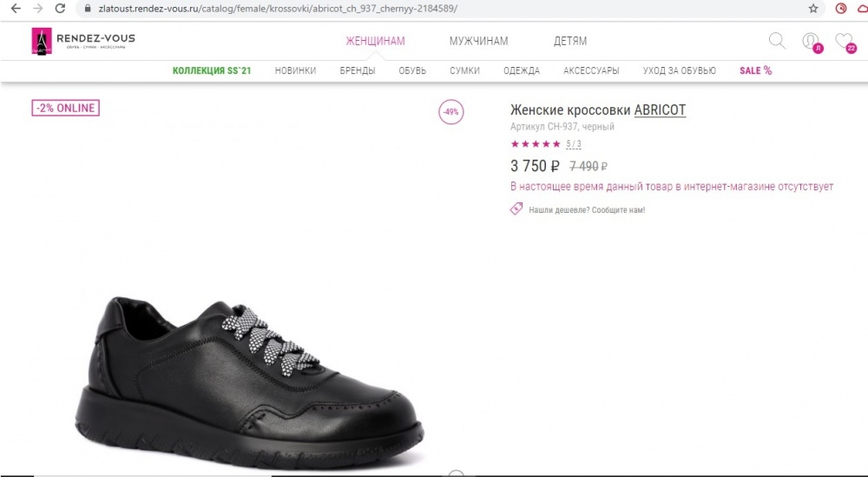This screenshot has width=868, height=477.
Task: Click the browser address bar URL
Action: 278,8
